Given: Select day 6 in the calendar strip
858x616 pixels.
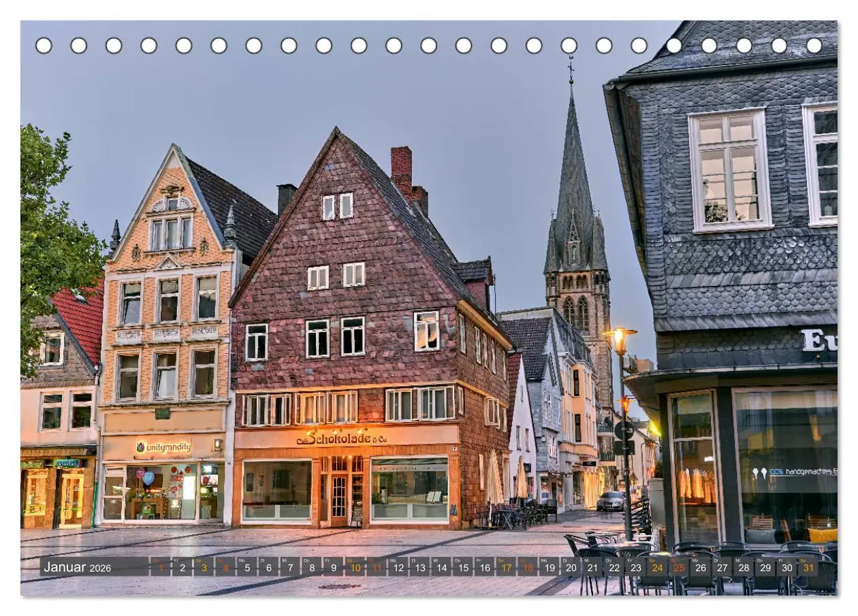Looking at the screenshot, I should click(268, 567).
